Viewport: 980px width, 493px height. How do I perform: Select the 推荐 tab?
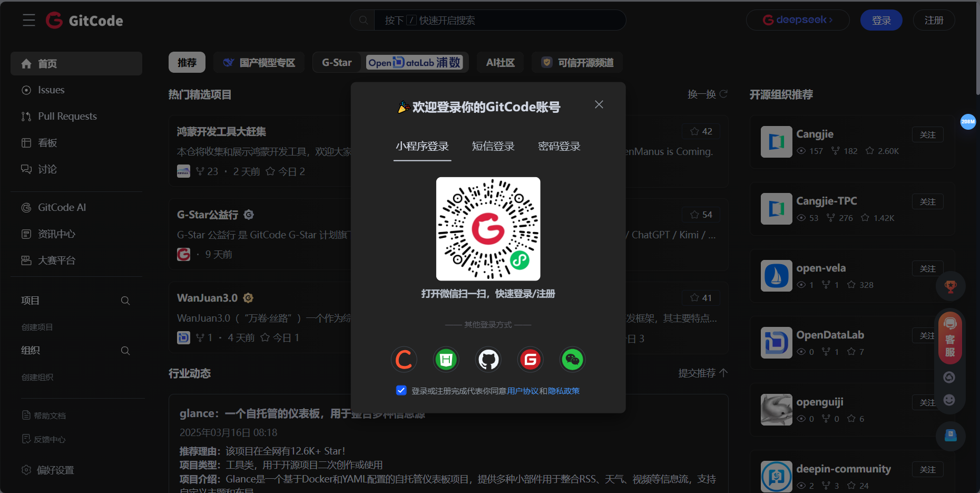(187, 62)
